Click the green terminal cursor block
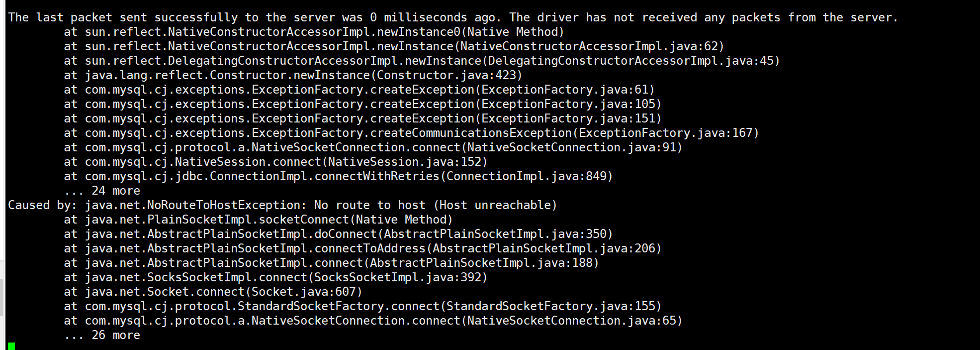 click(11, 347)
